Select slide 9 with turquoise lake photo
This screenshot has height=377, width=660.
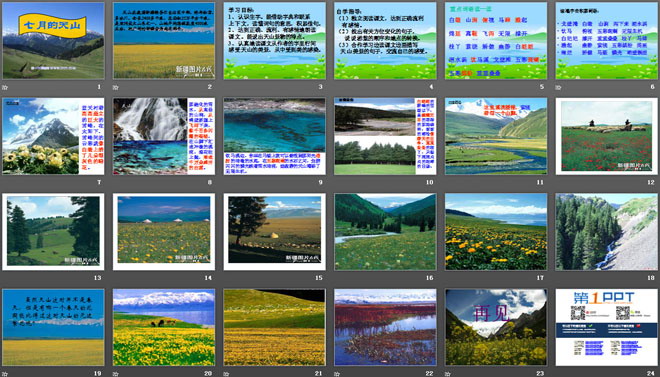click(x=274, y=136)
